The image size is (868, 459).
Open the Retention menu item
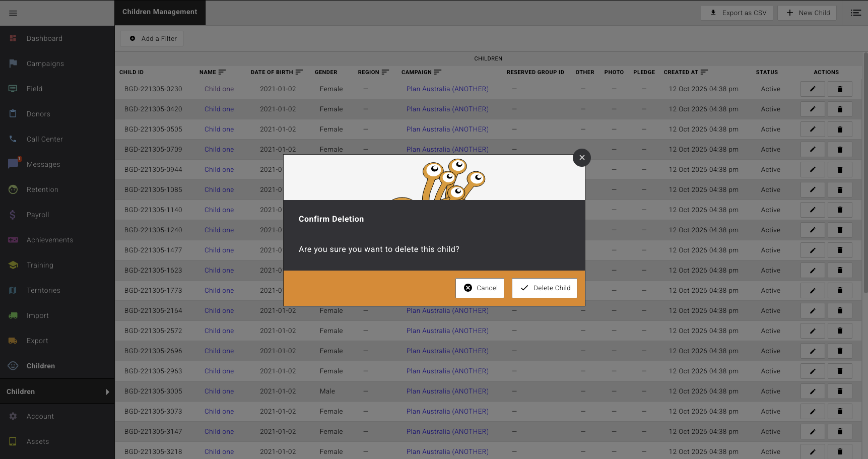point(42,189)
